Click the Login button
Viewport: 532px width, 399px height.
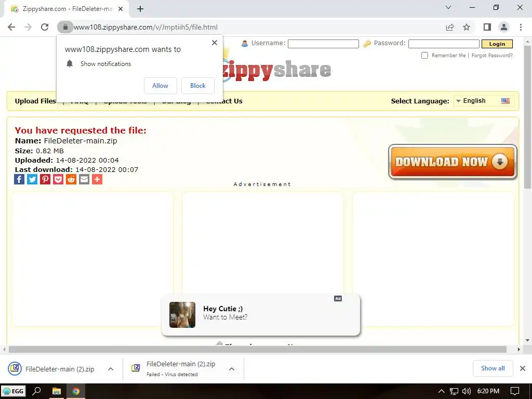tap(497, 44)
